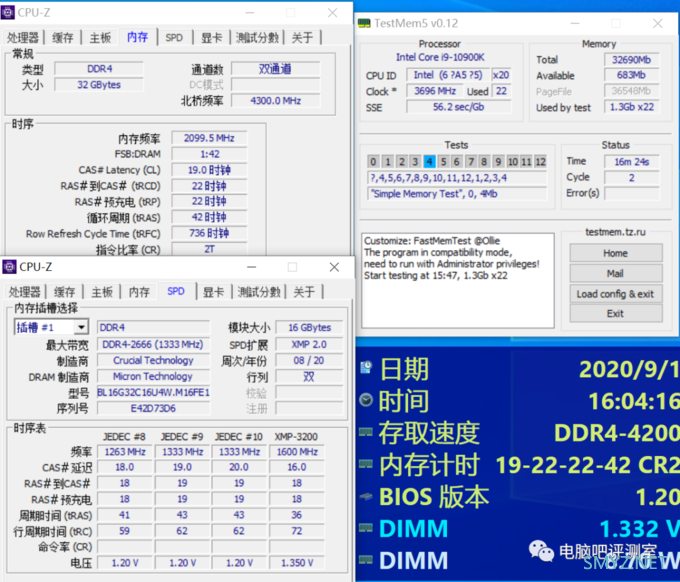
Task: Click the 1600 MHz XMP frequency cell
Action: click(x=297, y=452)
